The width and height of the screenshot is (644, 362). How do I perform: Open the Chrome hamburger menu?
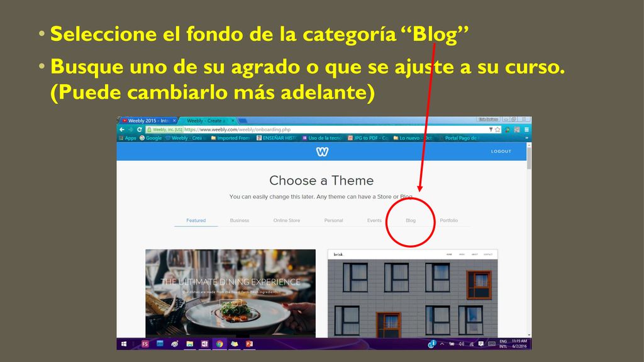[x=526, y=129]
